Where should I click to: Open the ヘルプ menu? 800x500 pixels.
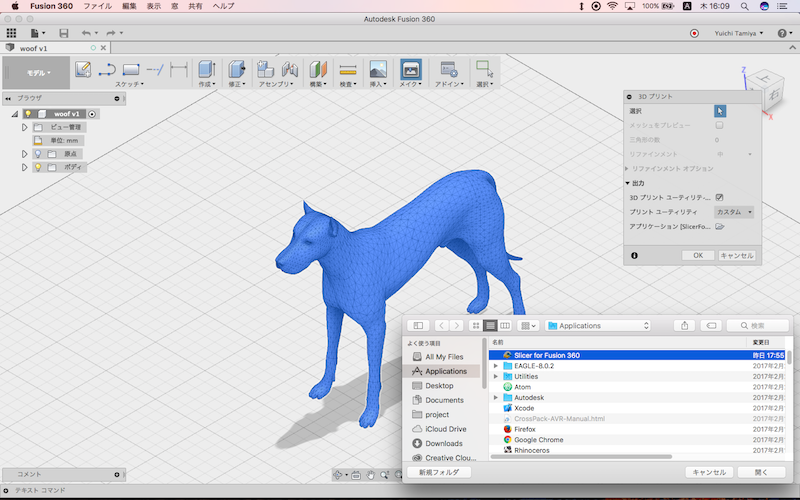pos(223,6)
